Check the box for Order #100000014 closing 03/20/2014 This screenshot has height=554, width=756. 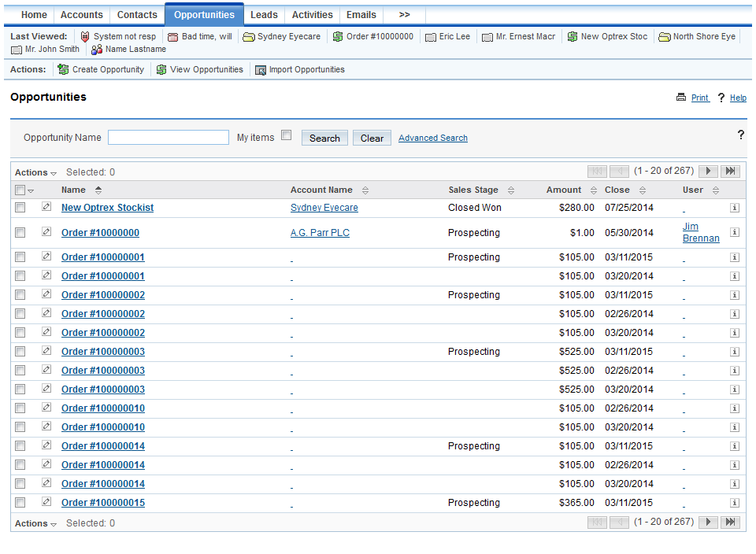pyautogui.click(x=20, y=484)
